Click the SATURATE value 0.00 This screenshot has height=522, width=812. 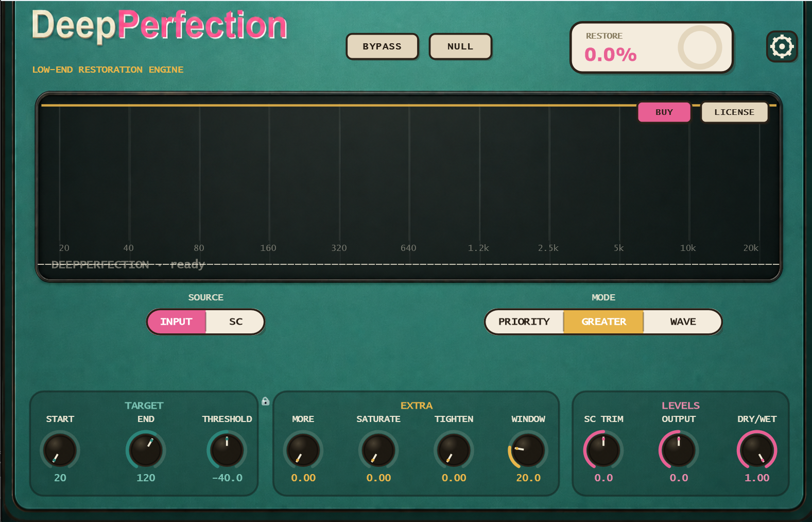(x=378, y=478)
